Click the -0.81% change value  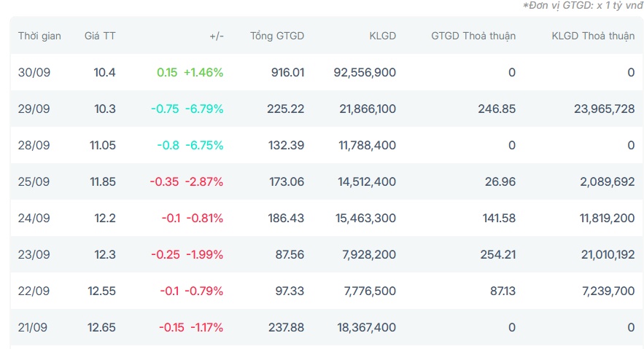(x=205, y=219)
